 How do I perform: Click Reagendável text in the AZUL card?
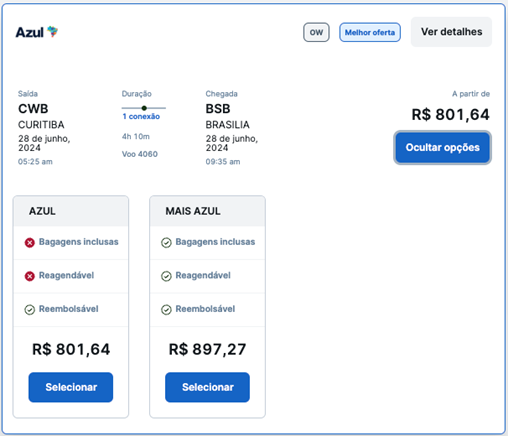[x=66, y=275]
